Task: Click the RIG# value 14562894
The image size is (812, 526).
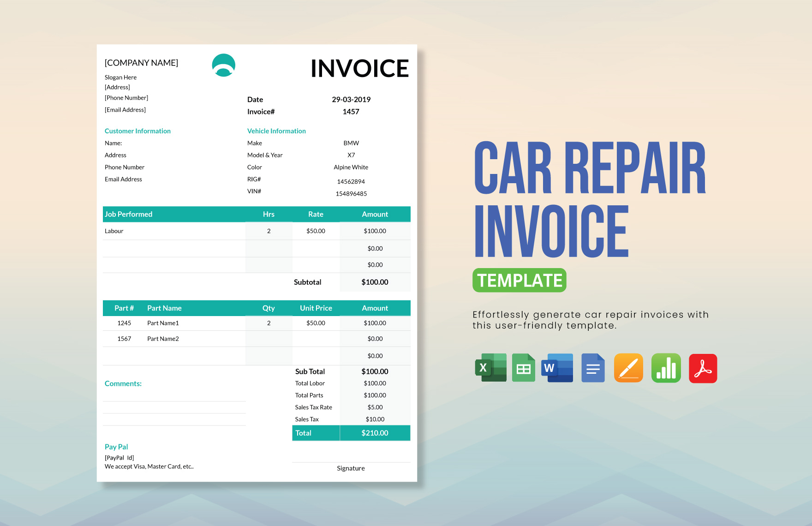Action: tap(351, 182)
